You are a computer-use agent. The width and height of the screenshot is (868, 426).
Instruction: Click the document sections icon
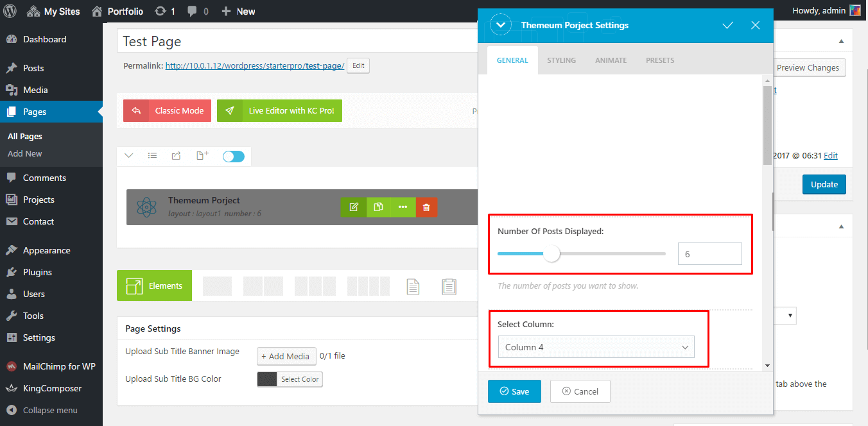[x=413, y=286]
